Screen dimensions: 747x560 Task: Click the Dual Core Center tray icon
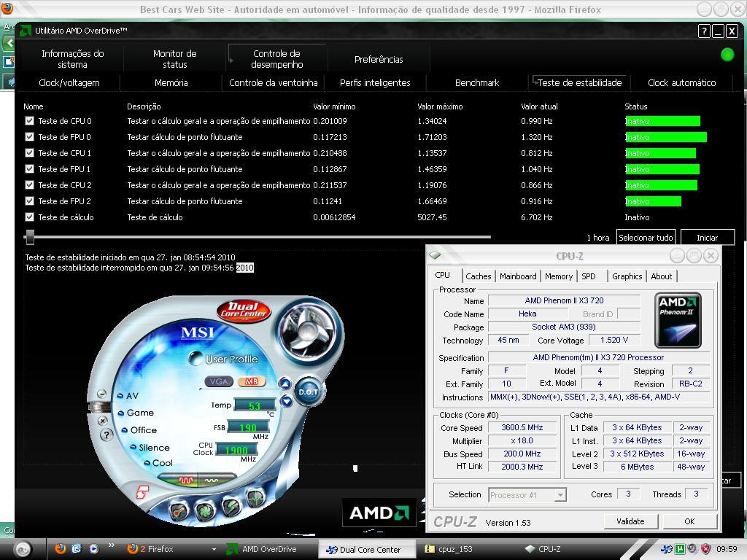point(667,548)
